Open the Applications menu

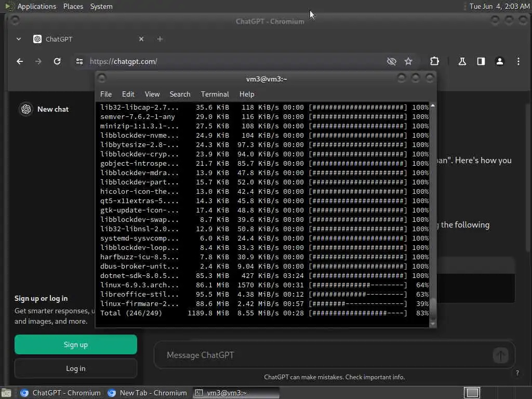(37, 6)
